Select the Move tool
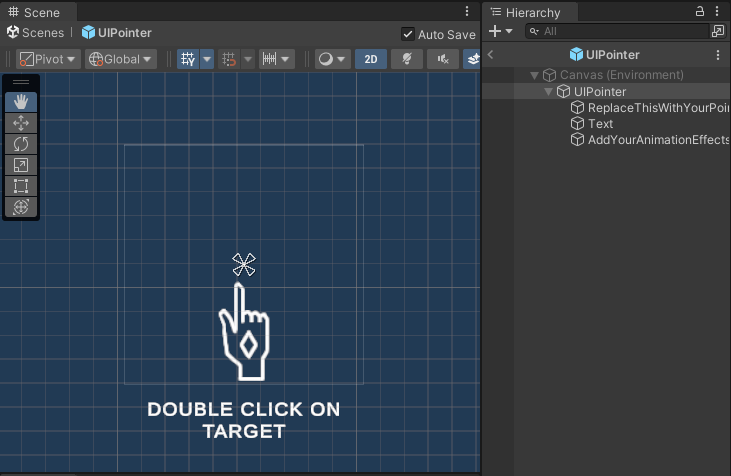731x476 pixels. tap(21, 123)
